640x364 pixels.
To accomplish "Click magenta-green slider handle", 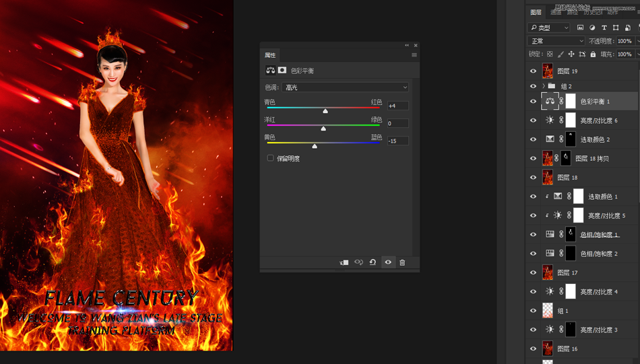I will click(323, 129).
